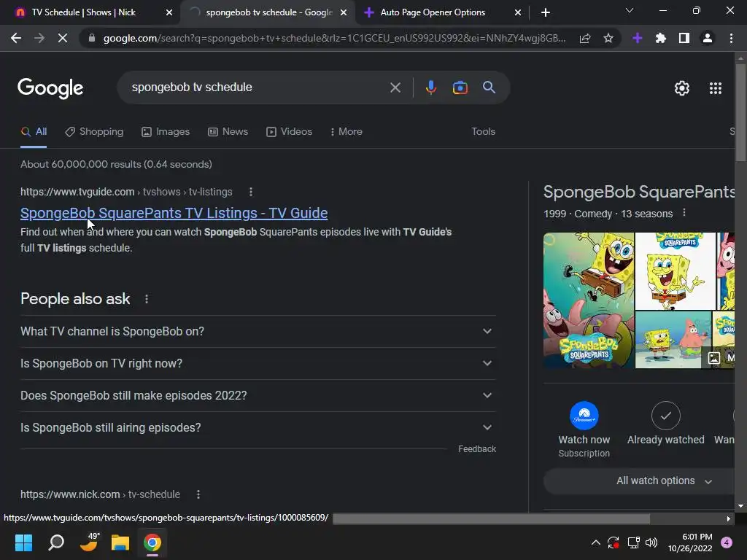The image size is (747, 560).
Task: Click the tvguide.com breadcrumb URL
Action: tap(126, 192)
